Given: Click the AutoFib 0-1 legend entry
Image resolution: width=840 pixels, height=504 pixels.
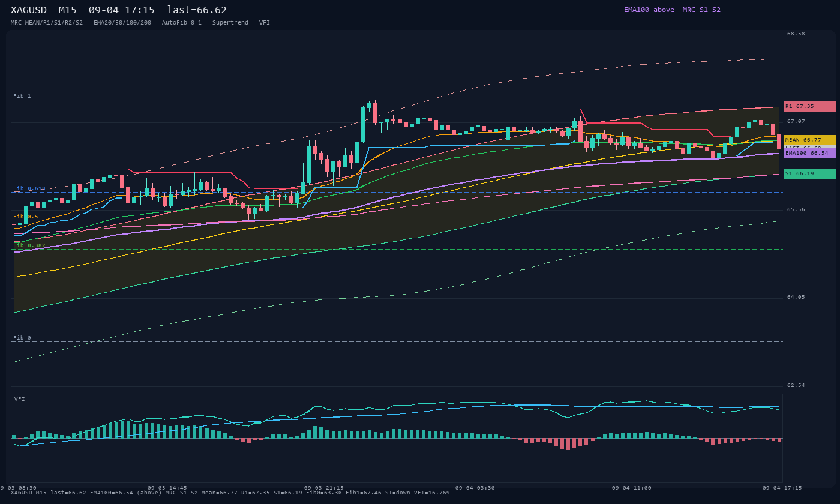Looking at the screenshot, I should (182, 23).
